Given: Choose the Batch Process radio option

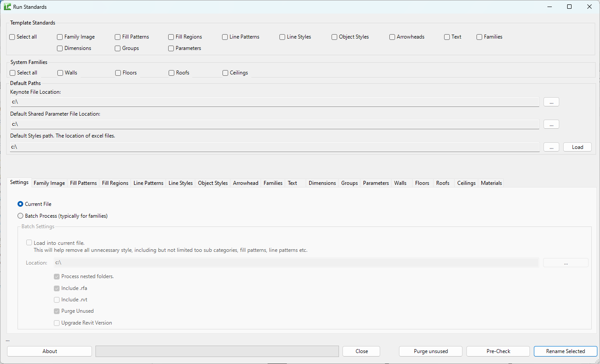Looking at the screenshot, I should [x=21, y=216].
